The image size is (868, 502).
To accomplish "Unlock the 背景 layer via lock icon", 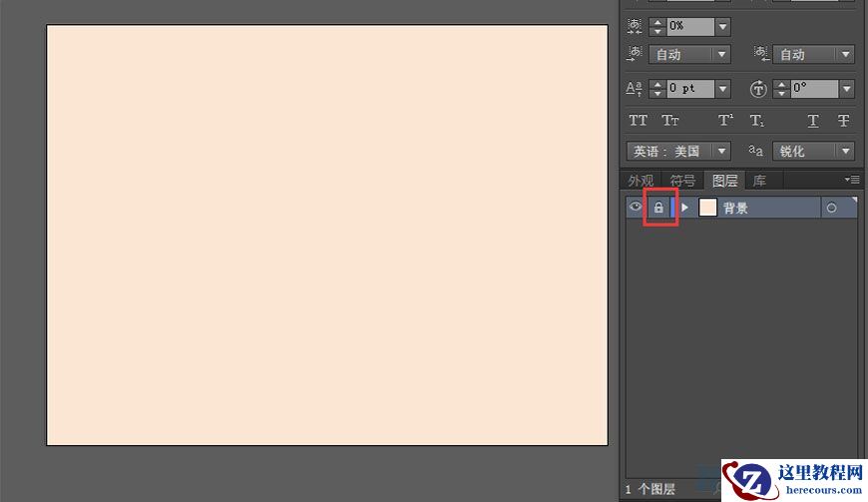I will coord(658,208).
